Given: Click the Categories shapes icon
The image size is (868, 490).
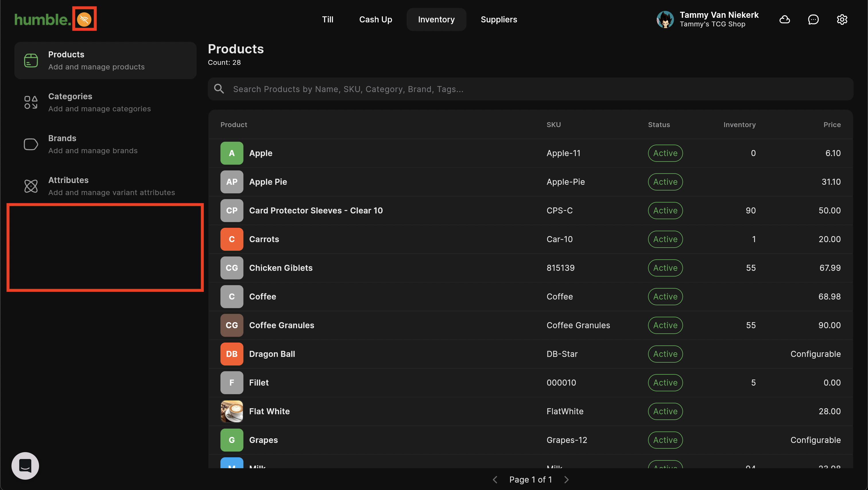Looking at the screenshot, I should tap(31, 102).
